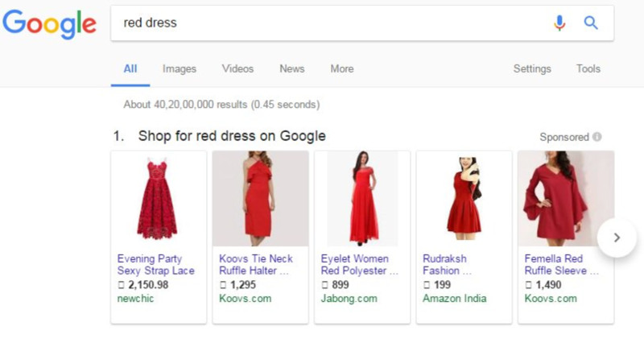644x339 pixels.
Task: Click the magnifying glass search icon
Action: (x=591, y=23)
